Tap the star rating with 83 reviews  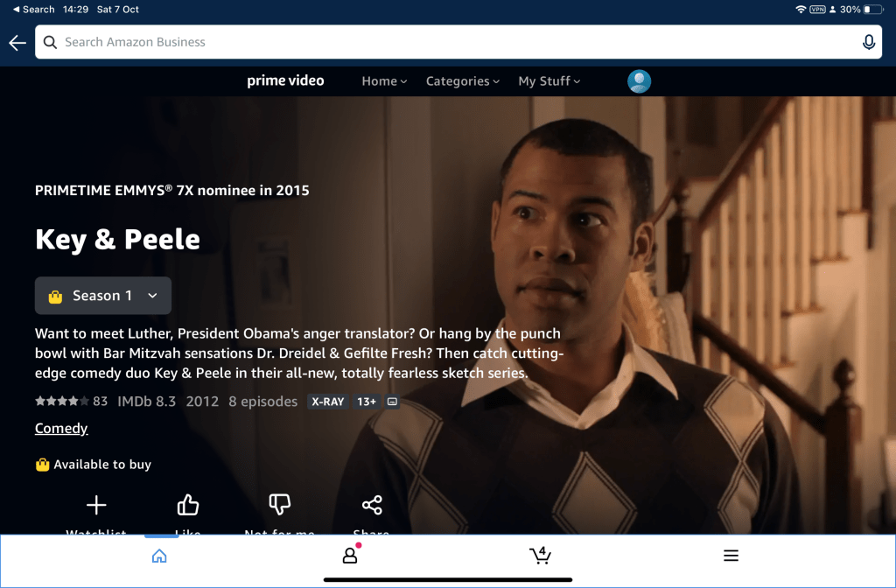pos(71,401)
